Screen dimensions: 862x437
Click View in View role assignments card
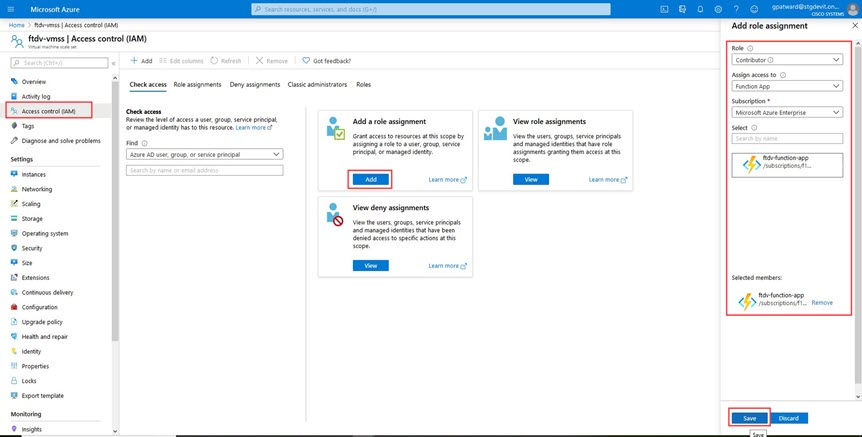click(x=531, y=180)
